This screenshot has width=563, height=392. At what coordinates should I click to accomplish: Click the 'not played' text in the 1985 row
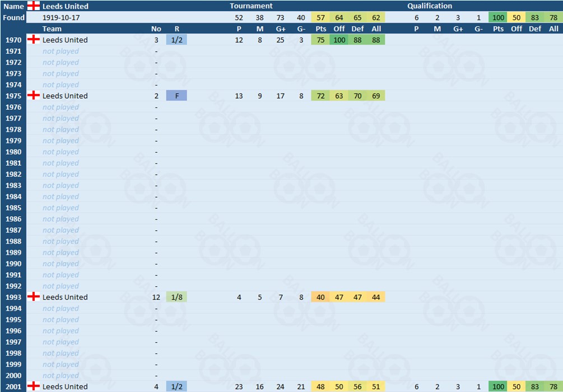tap(61, 208)
